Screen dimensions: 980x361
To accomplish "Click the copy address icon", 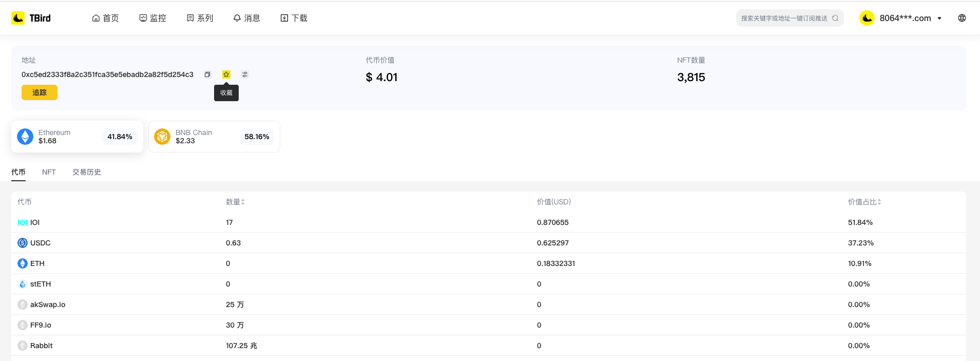I will [x=207, y=74].
